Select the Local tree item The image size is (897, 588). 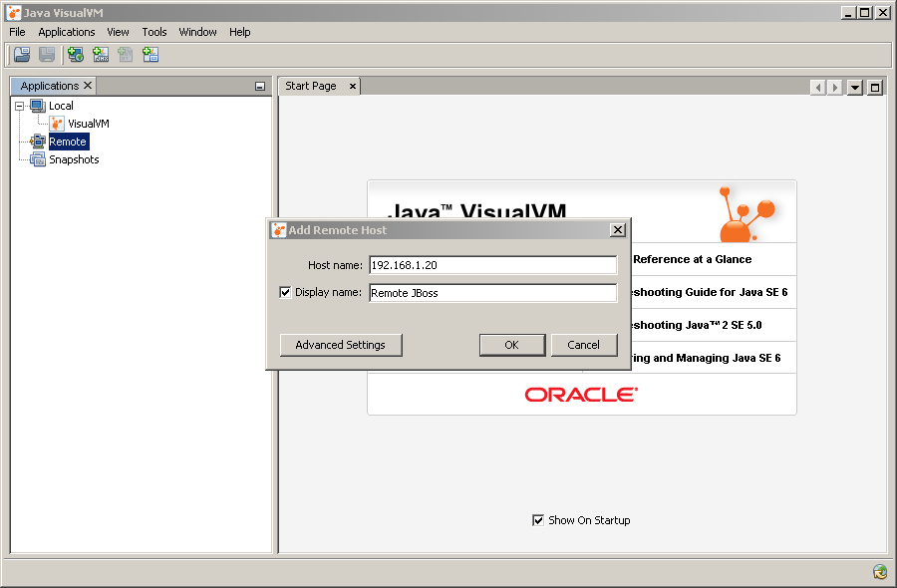61,106
